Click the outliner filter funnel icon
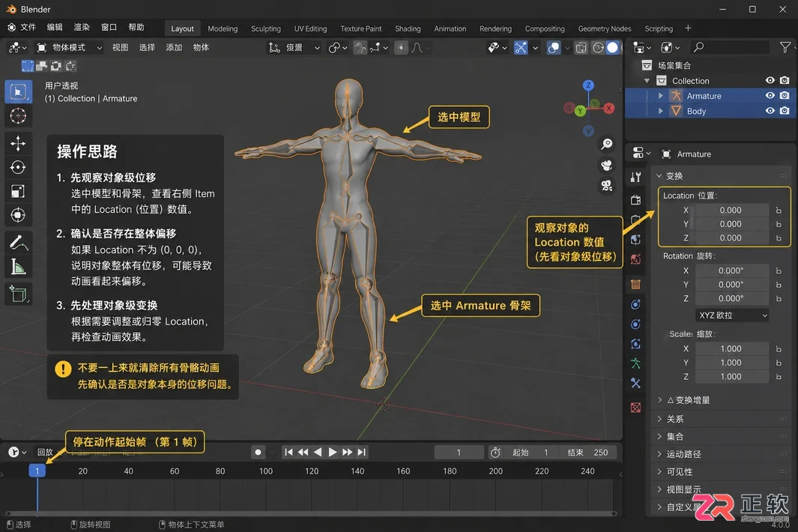798x532 pixels. coord(785,47)
